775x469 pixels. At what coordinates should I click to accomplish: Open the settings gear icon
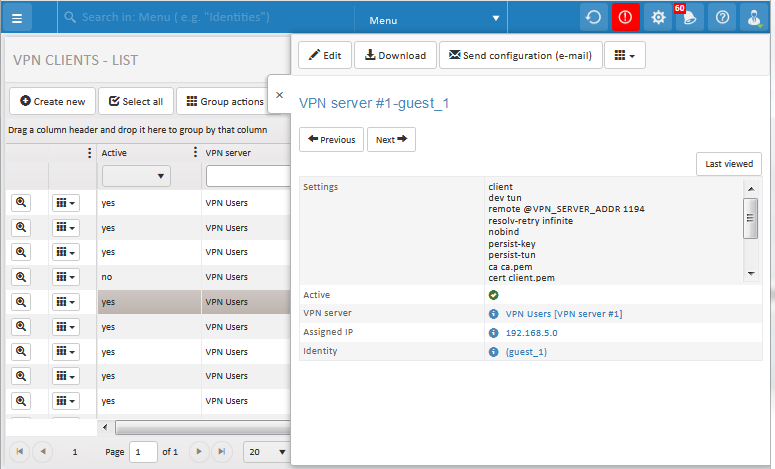click(659, 18)
